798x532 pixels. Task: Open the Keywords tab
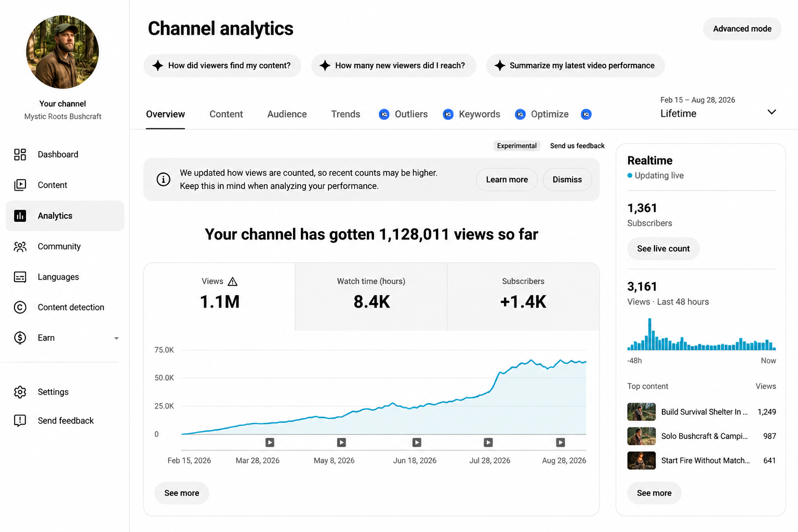(x=479, y=114)
